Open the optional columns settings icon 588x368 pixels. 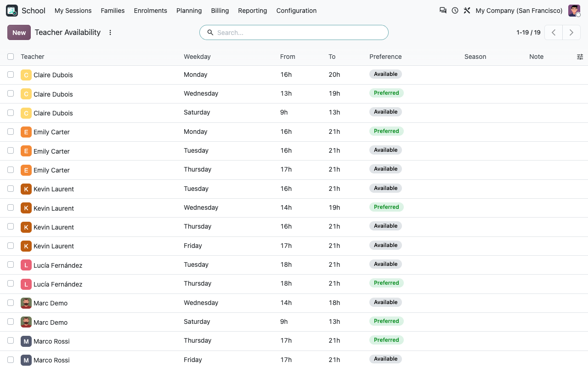point(580,57)
